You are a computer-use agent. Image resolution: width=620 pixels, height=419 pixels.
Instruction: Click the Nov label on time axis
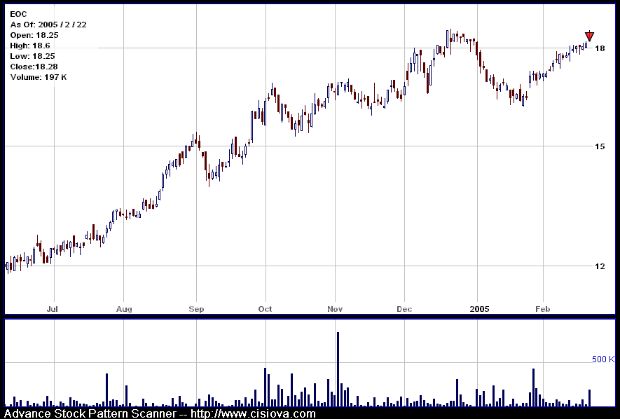335,309
